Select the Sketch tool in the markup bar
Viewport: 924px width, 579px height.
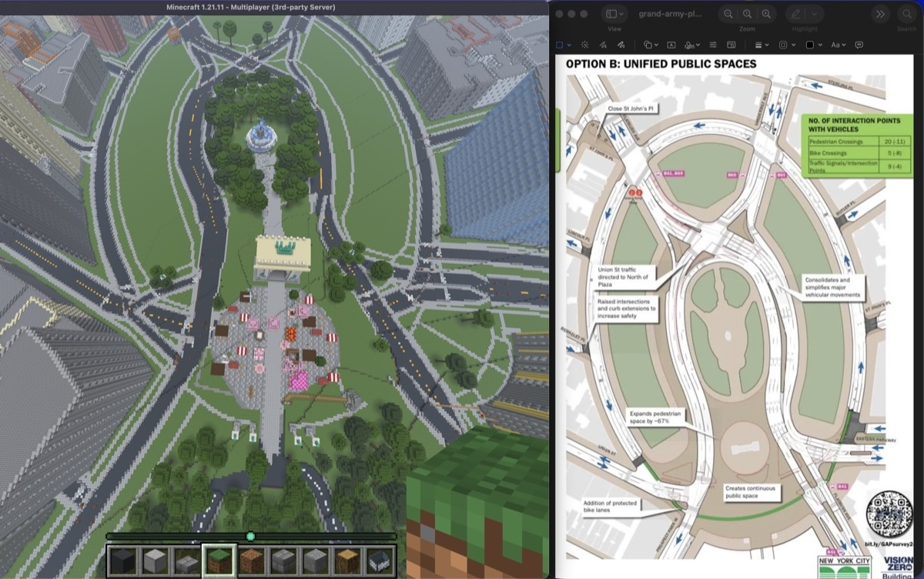click(602, 45)
